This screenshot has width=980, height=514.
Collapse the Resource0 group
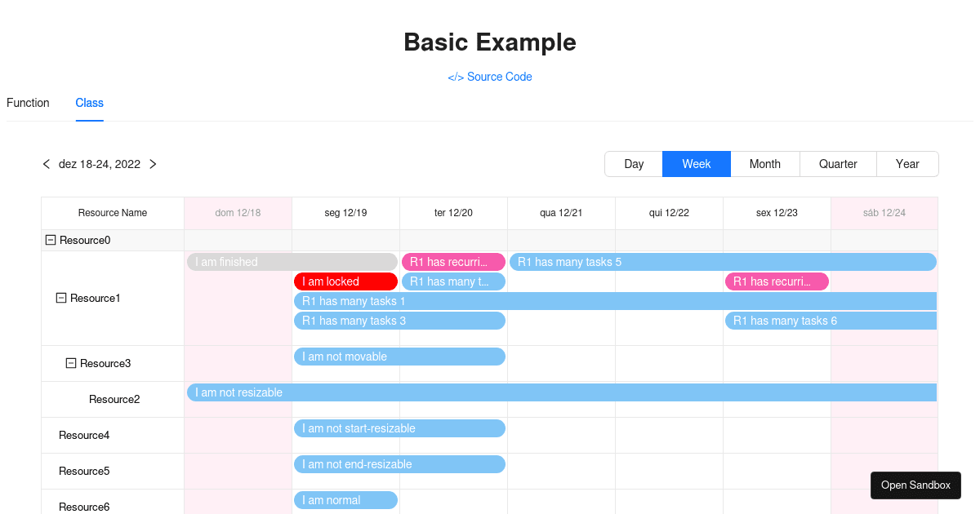(x=50, y=240)
